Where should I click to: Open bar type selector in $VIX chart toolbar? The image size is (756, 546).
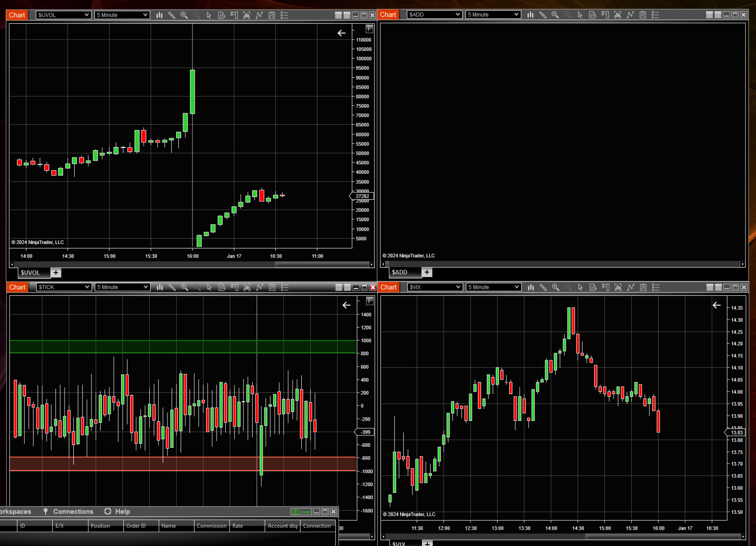click(531, 287)
